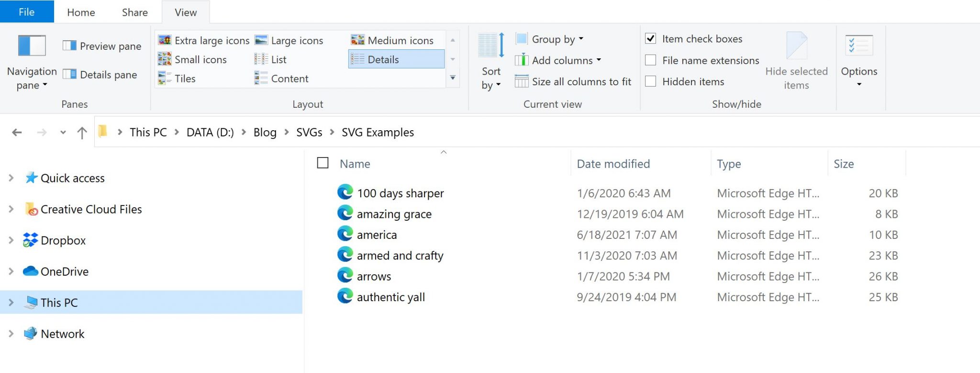
Task: Switch layout to Medium icons
Action: 392,40
